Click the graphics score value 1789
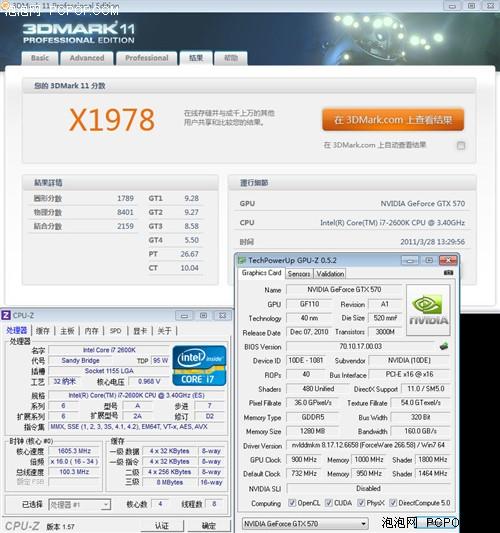Screen dimensions: 500x533 (x=125, y=199)
